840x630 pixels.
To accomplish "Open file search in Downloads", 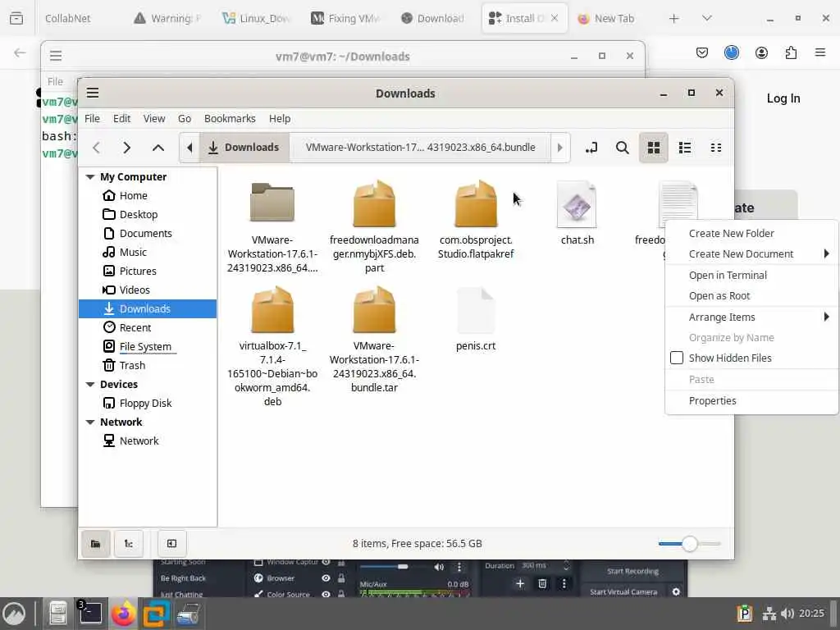I will [x=622, y=148].
